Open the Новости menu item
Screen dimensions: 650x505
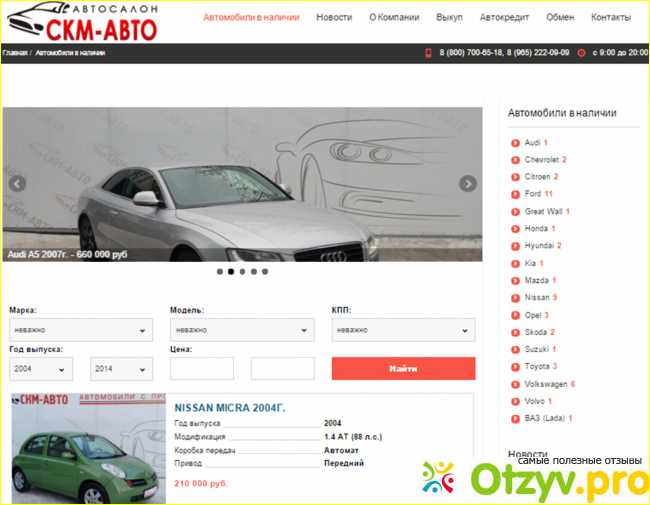[x=334, y=18]
